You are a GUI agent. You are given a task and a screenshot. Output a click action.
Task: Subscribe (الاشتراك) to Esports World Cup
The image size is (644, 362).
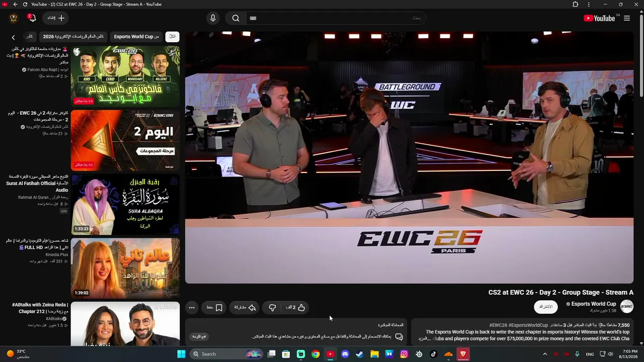coord(546,307)
